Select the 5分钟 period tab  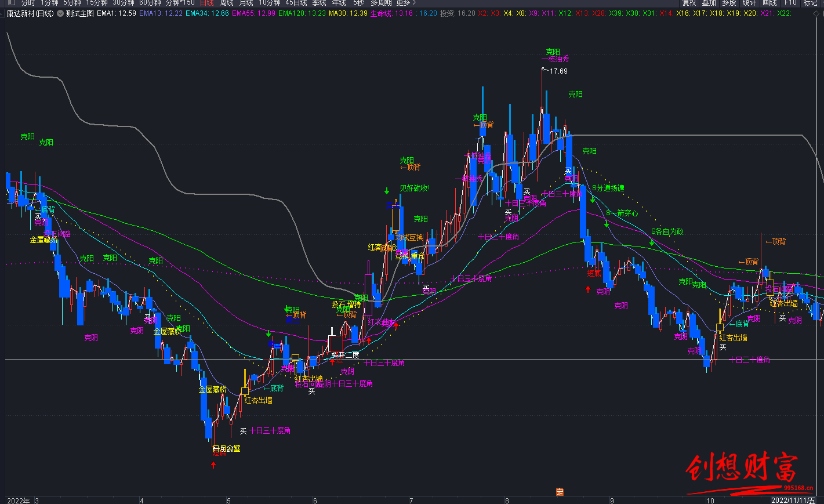[72, 3]
